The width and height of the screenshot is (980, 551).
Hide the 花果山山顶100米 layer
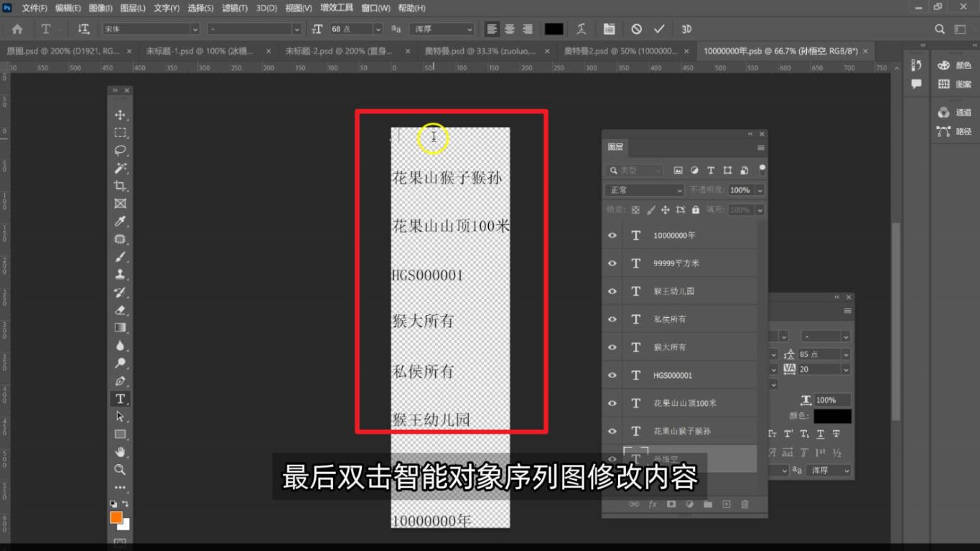(612, 403)
